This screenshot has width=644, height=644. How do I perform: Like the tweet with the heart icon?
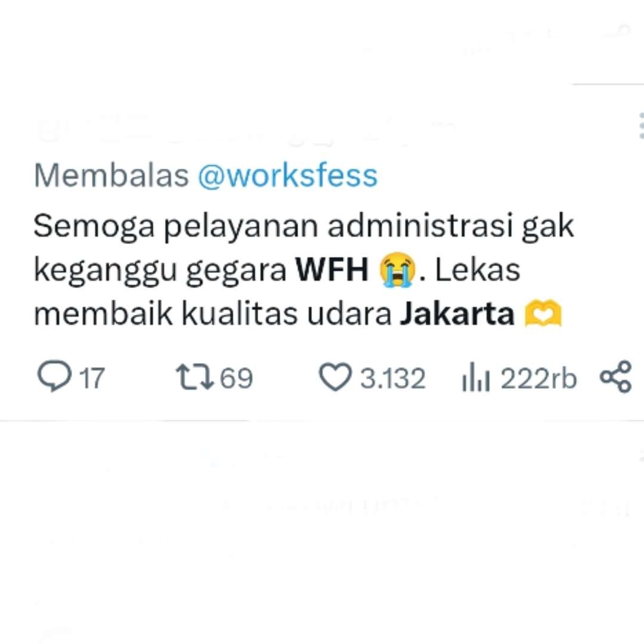335,377
